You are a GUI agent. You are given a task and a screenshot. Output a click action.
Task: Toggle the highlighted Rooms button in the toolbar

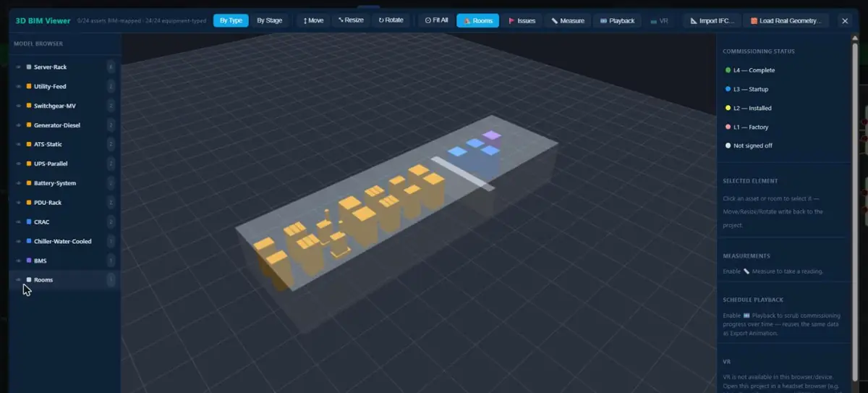click(477, 20)
